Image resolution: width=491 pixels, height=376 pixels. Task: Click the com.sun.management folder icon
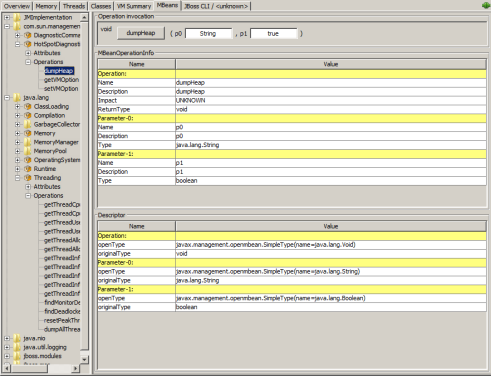(17, 26)
